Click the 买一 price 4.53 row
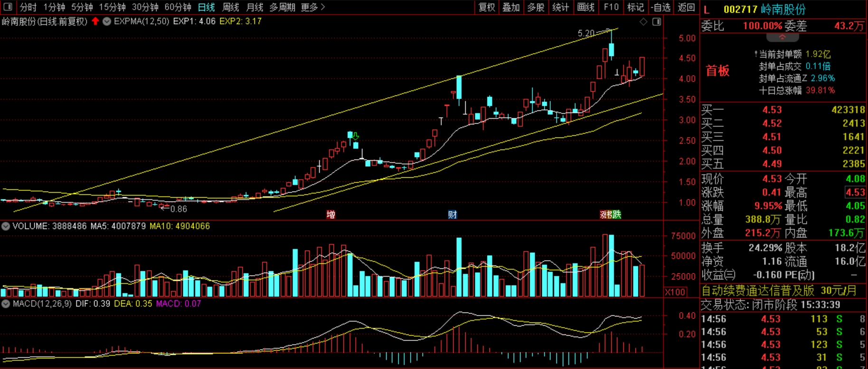868x369 pixels. point(783,110)
